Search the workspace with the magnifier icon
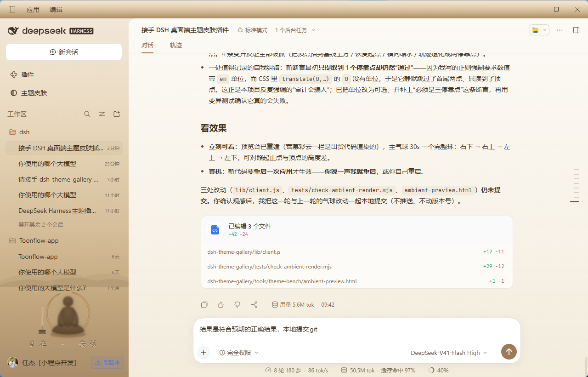Screen dimensions: 588x377 pos(87,114)
